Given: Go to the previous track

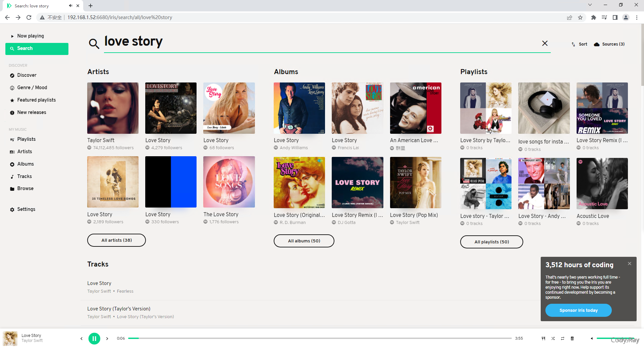Looking at the screenshot, I should [x=81, y=339].
